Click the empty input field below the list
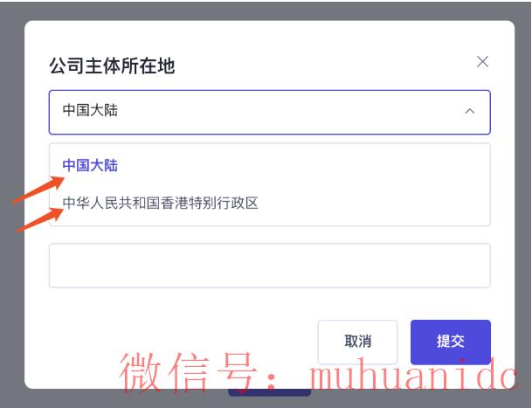Viewport: 532px width, 408px height. tap(269, 266)
